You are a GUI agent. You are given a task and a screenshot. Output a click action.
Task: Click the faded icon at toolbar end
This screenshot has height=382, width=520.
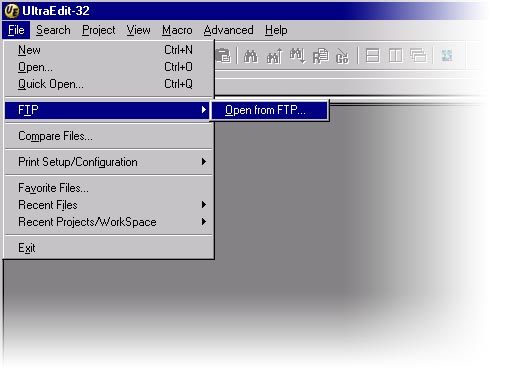click(x=447, y=56)
